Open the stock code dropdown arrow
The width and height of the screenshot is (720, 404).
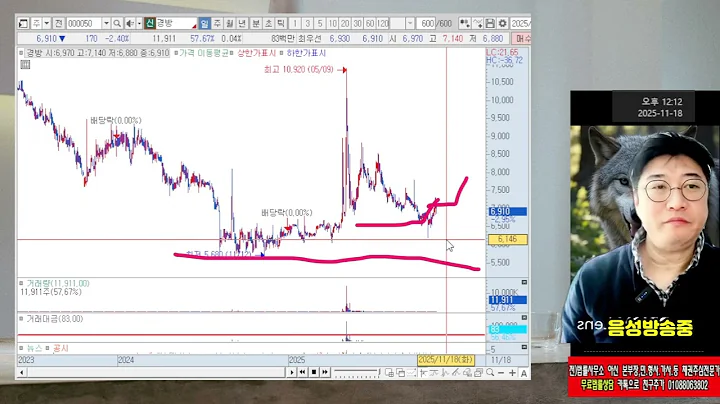coord(106,23)
